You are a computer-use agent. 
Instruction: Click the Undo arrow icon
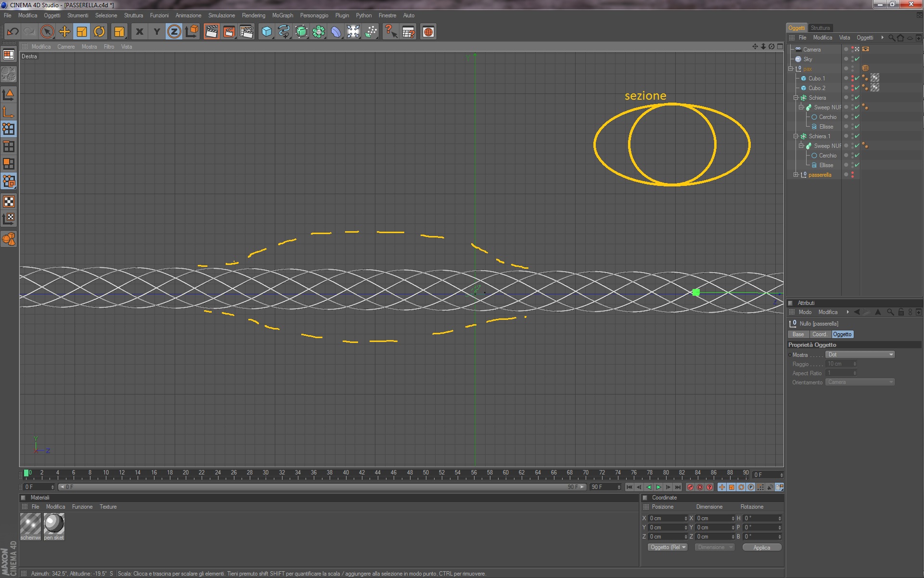point(13,32)
